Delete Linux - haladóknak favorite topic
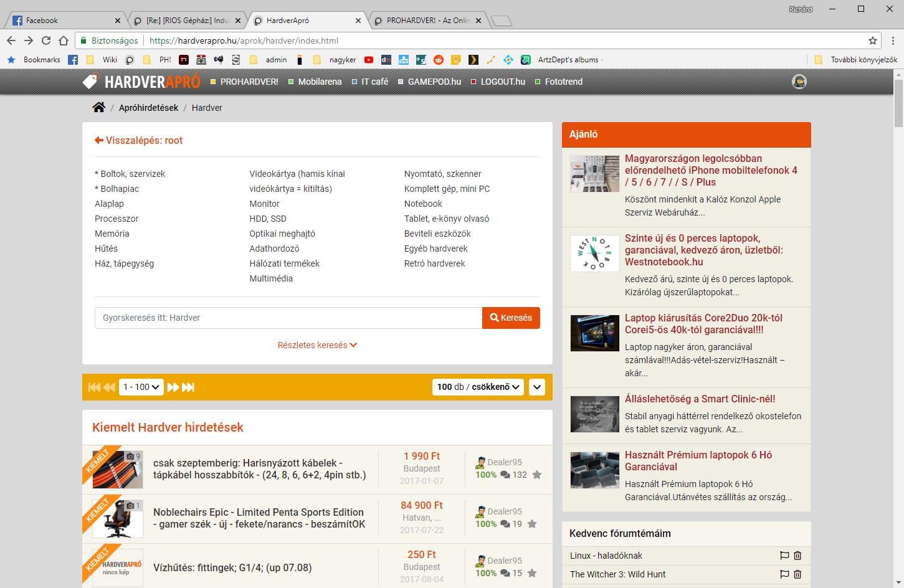 click(797, 556)
